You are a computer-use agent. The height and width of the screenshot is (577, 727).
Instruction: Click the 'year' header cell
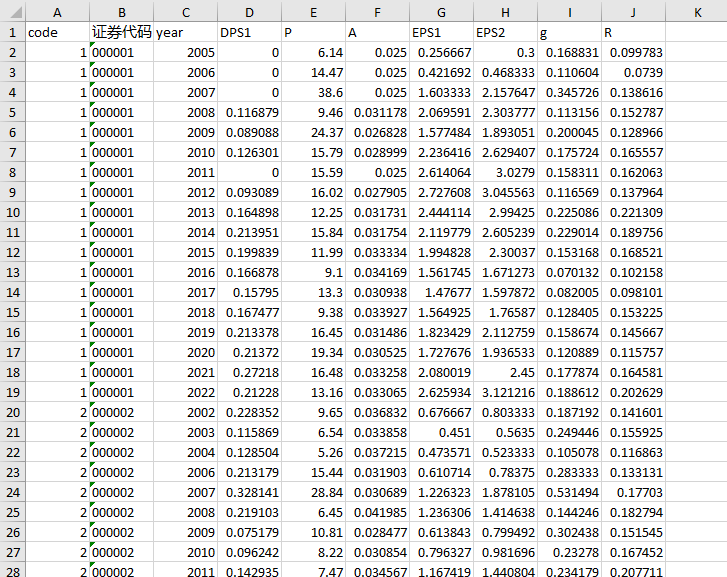point(185,32)
